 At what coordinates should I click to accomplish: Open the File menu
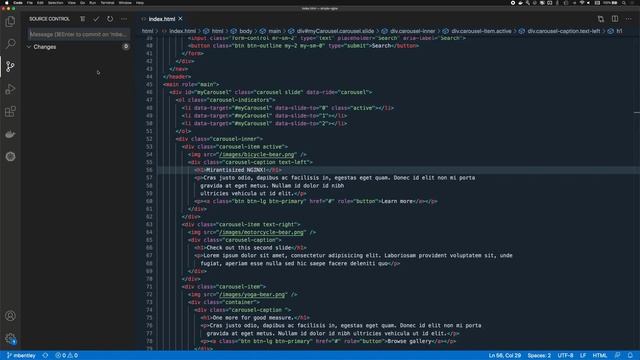point(30,2)
